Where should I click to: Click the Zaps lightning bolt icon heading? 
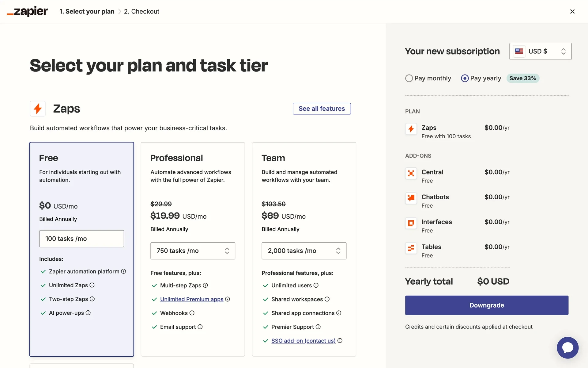pos(38,109)
